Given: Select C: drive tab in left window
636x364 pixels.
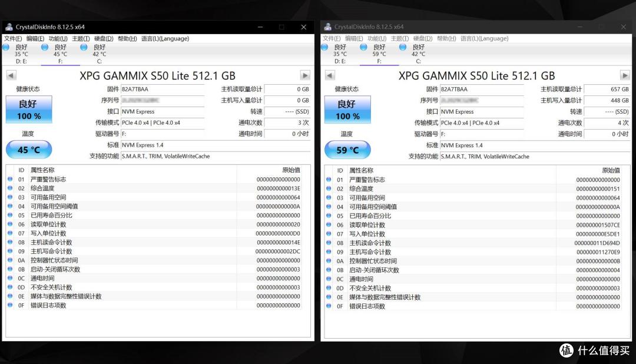Looking at the screenshot, I should pos(100,54).
